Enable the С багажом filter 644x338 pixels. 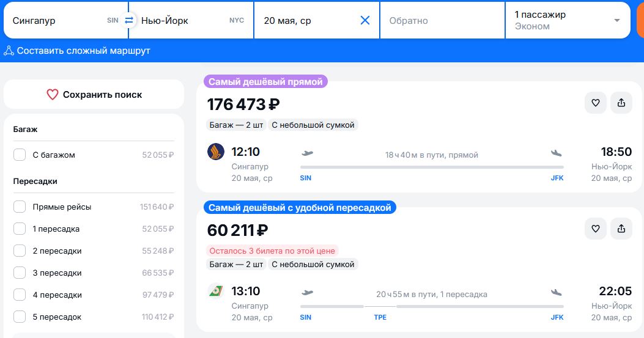(x=20, y=155)
